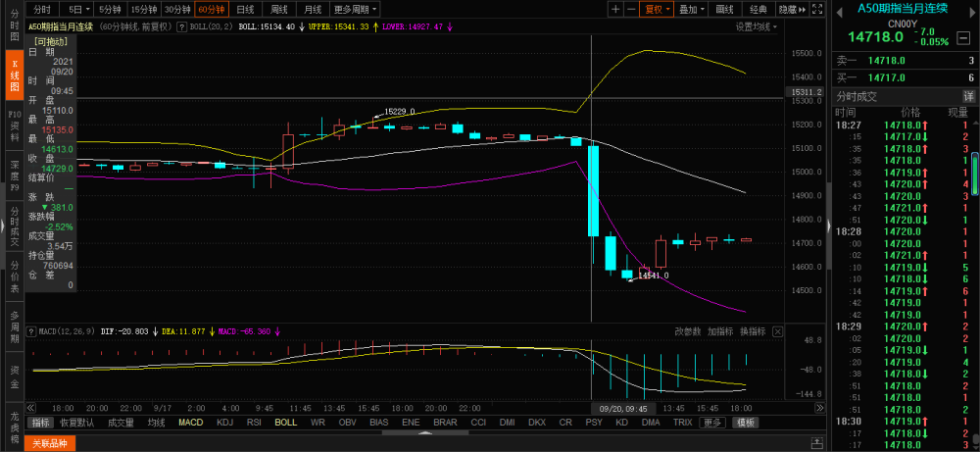Expand bottom panel with the up-arrow handle
Viewport: 980px width, 452px height.
pos(425,432)
